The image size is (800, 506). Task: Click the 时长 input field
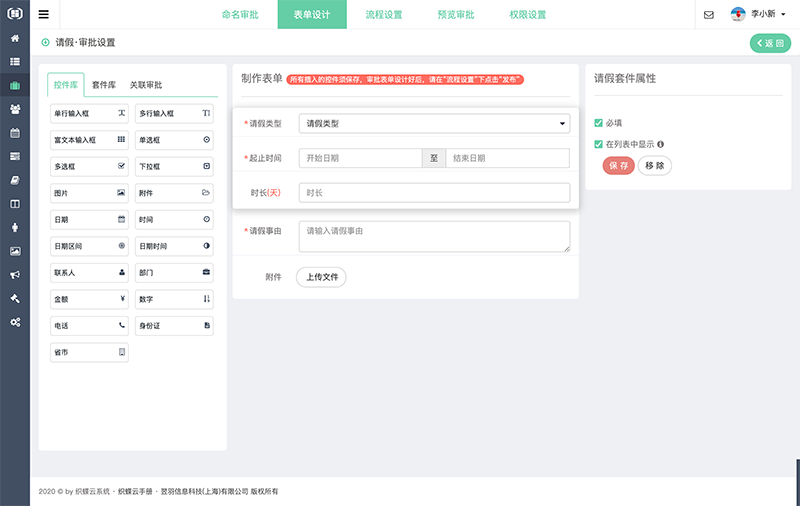[434, 193]
